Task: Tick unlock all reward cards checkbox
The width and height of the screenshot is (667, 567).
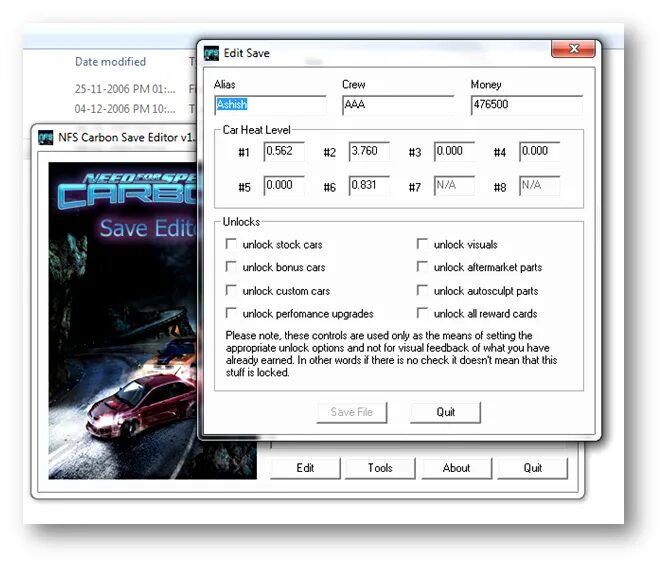Action: [422, 313]
